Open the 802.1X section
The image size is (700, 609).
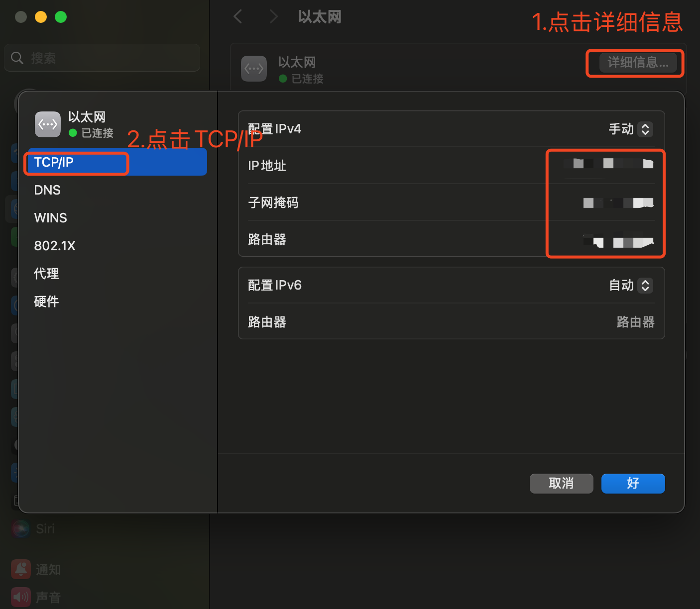click(x=55, y=245)
